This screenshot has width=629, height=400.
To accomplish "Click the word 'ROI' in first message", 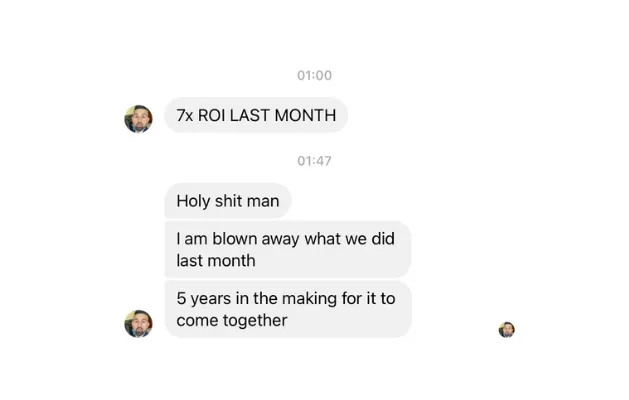I will pos(211,116).
